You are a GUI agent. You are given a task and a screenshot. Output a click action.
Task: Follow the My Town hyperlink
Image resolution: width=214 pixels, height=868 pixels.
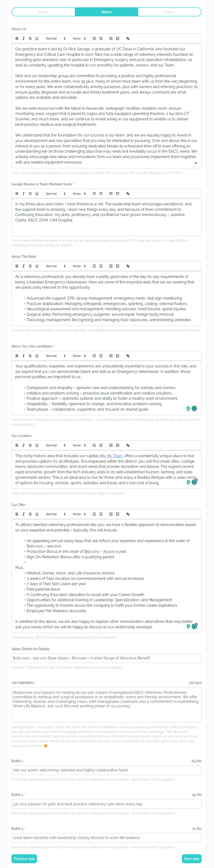click(x=114, y=456)
